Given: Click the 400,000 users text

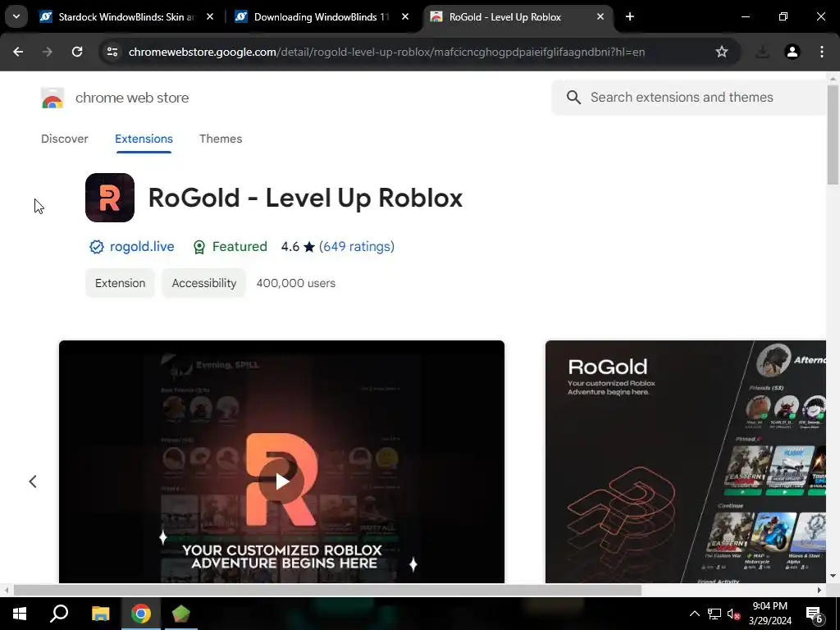Looking at the screenshot, I should 295,283.
